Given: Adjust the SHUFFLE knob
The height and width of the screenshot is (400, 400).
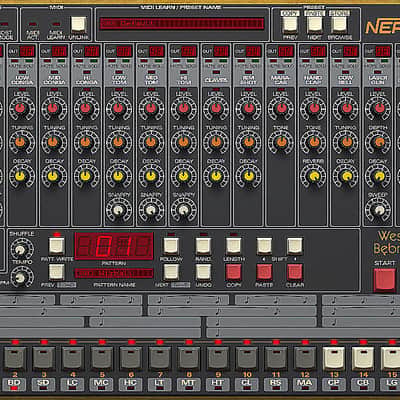Looking at the screenshot, I should coord(21,249).
